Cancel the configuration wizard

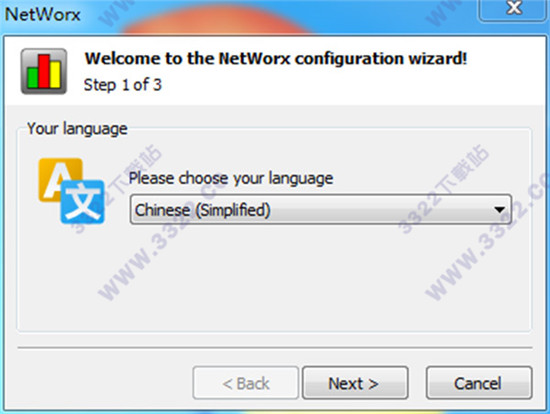tap(479, 383)
